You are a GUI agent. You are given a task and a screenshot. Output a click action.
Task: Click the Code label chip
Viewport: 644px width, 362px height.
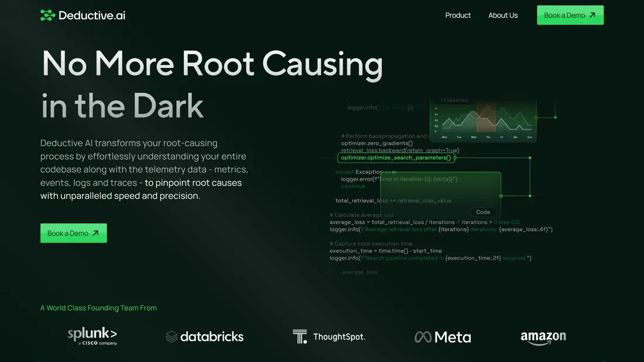[483, 212]
